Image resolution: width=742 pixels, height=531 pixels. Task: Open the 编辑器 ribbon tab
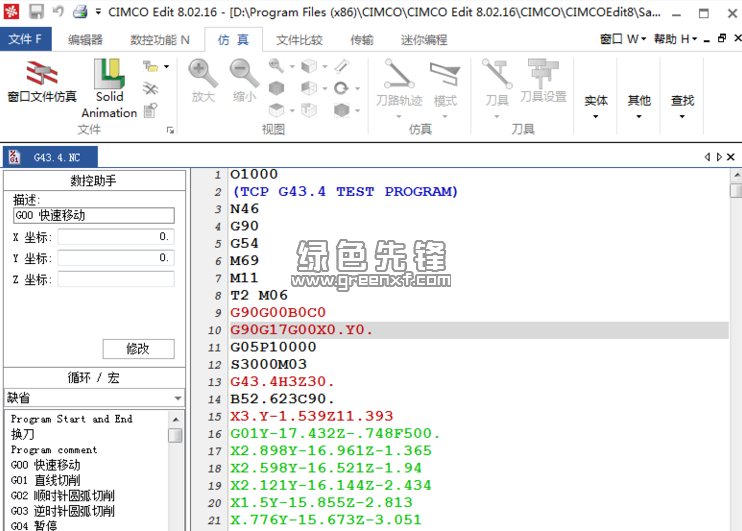[x=85, y=39]
